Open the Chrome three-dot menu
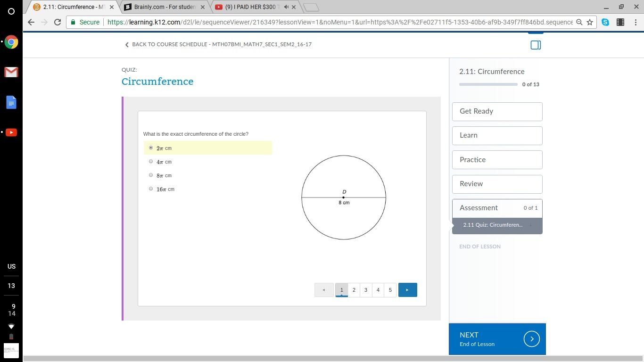This screenshot has width=644, height=362. click(636, 22)
